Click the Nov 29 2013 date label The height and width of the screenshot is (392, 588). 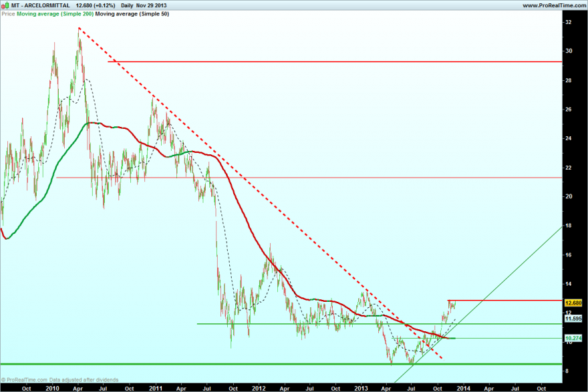tap(152, 5)
